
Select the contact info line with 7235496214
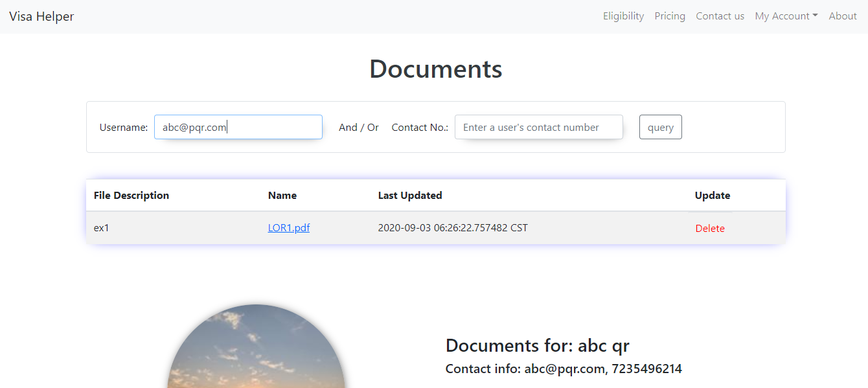(564, 369)
